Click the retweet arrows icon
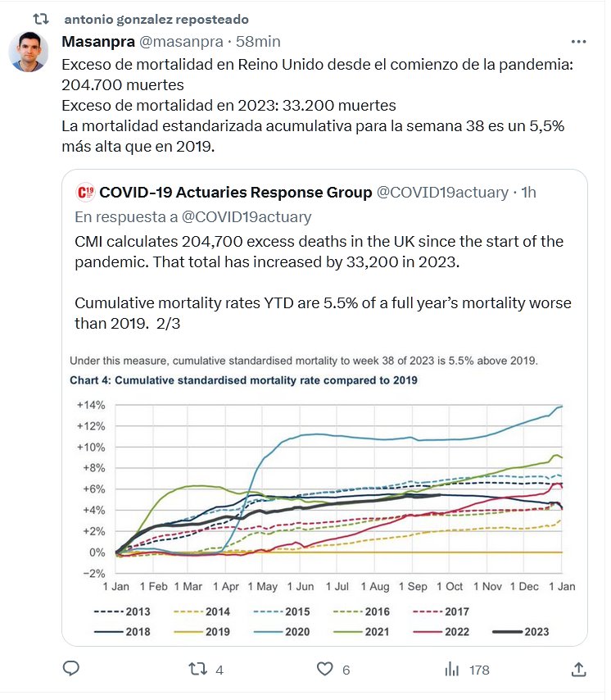The image size is (611, 700). pyautogui.click(x=197, y=669)
